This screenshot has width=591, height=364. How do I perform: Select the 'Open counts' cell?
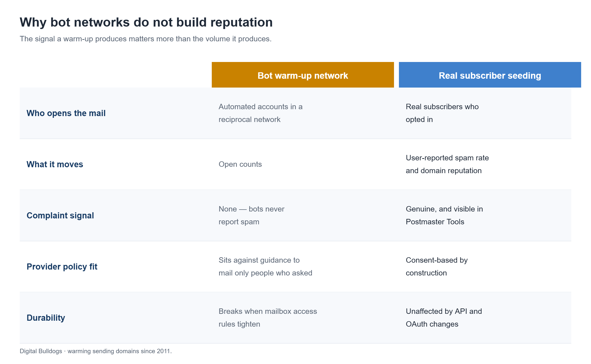click(240, 164)
